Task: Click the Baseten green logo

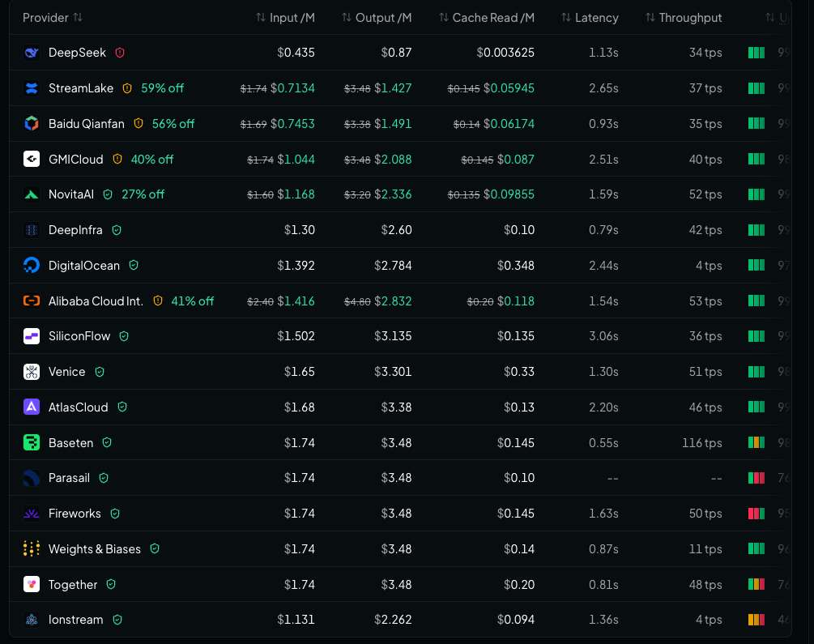Action: coord(32,442)
